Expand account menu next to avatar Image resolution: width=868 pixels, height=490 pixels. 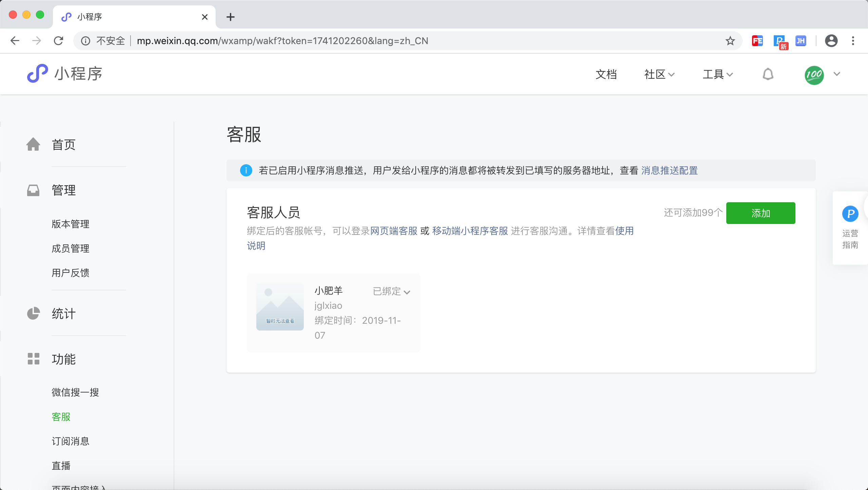[837, 74]
